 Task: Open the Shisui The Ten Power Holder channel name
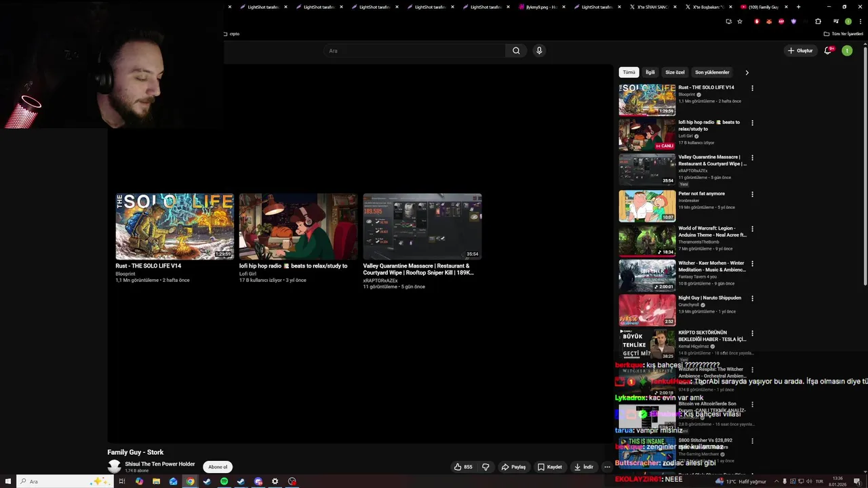click(x=160, y=464)
